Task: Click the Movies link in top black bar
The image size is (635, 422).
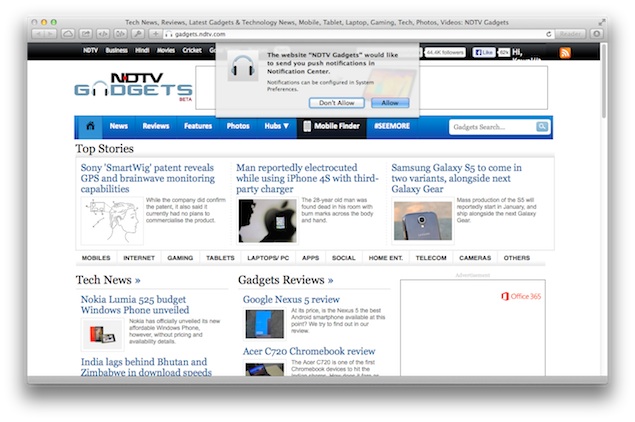Action: click(x=166, y=50)
